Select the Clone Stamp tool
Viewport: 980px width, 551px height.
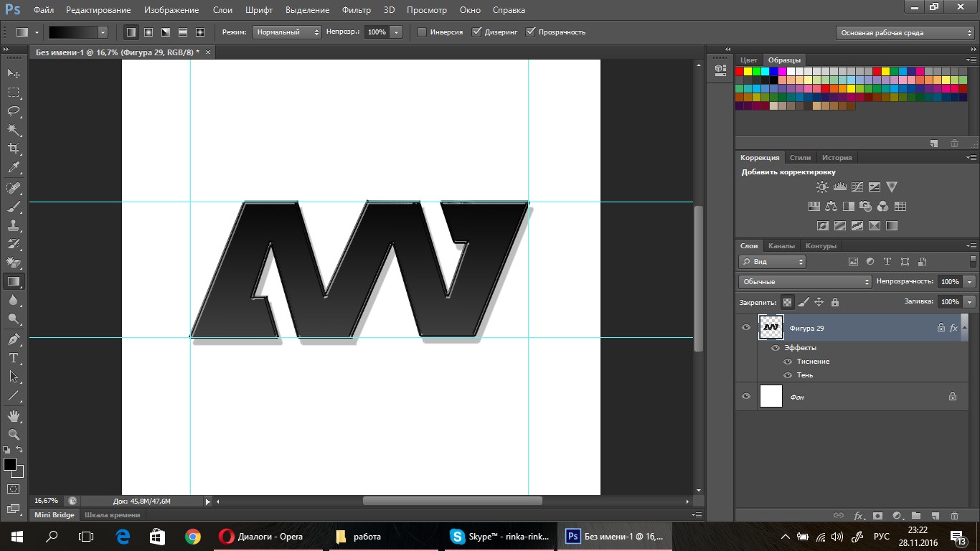click(x=14, y=225)
